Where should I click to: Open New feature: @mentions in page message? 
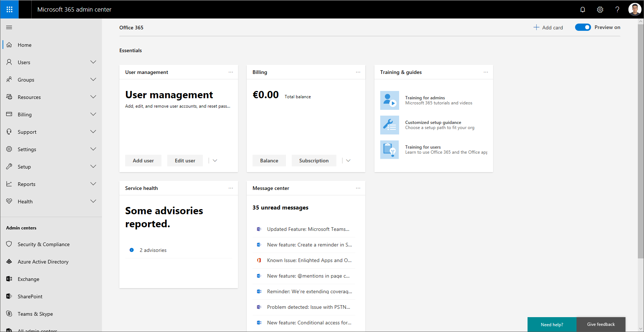point(304,276)
